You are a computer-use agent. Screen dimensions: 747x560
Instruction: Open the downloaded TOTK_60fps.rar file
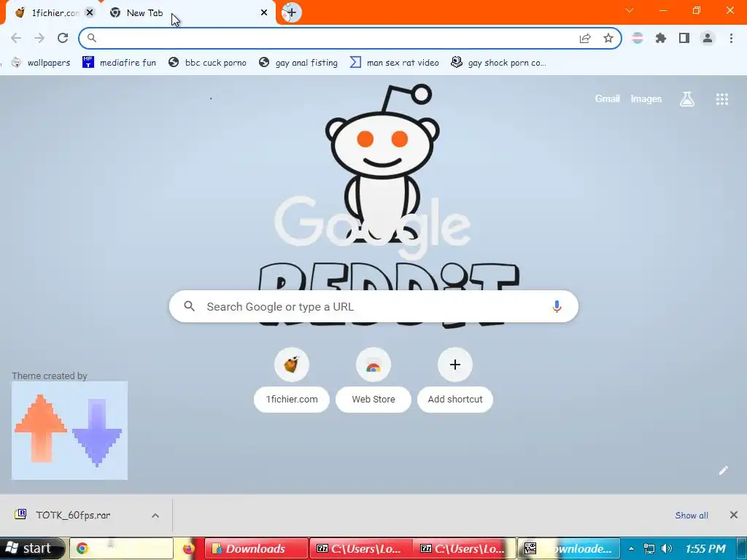click(x=73, y=515)
